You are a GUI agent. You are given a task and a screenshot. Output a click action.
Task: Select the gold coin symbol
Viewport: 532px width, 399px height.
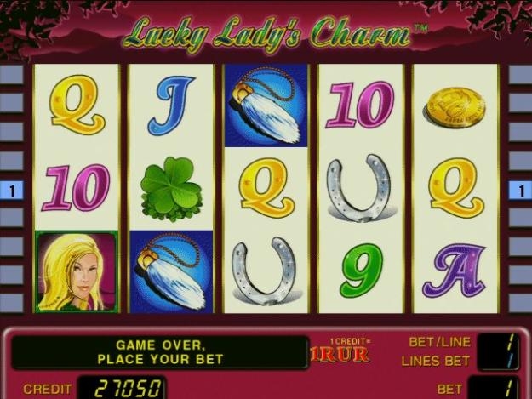(x=454, y=106)
